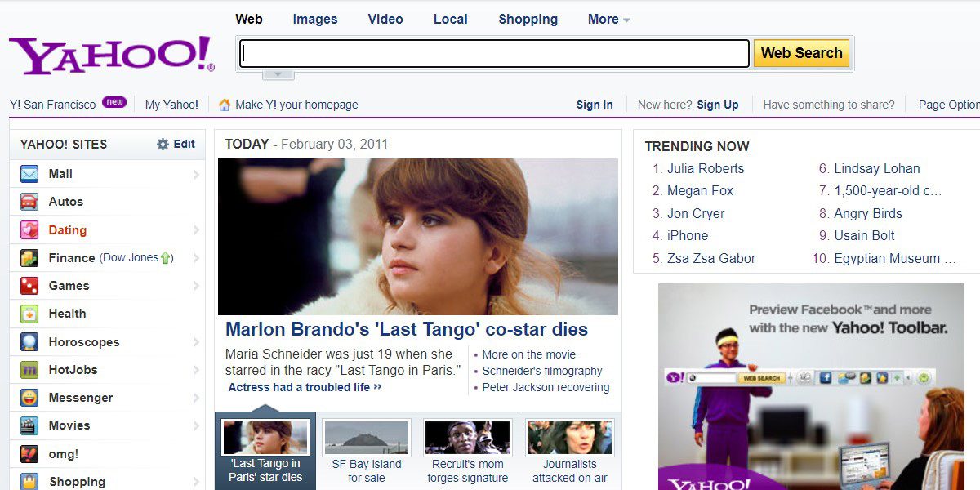Click the Horoscopes crystal ball icon
Screen dimensions: 980x490
[29, 342]
